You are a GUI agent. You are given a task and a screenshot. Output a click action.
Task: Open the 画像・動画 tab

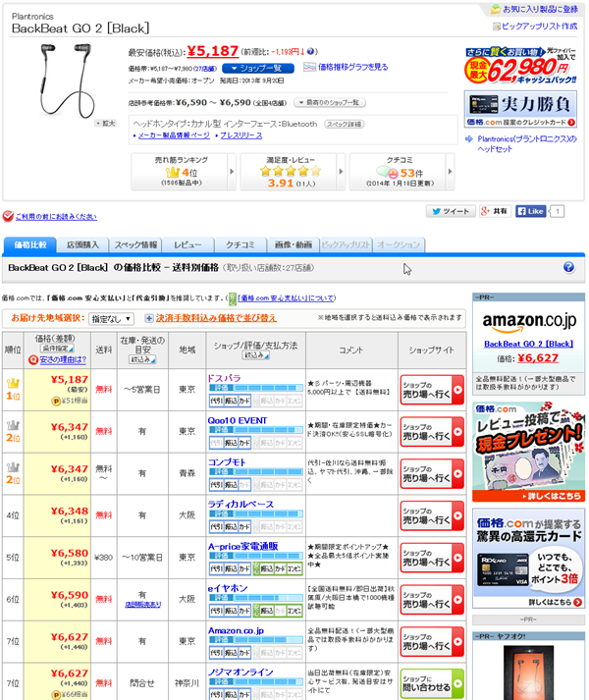pyautogui.click(x=294, y=244)
